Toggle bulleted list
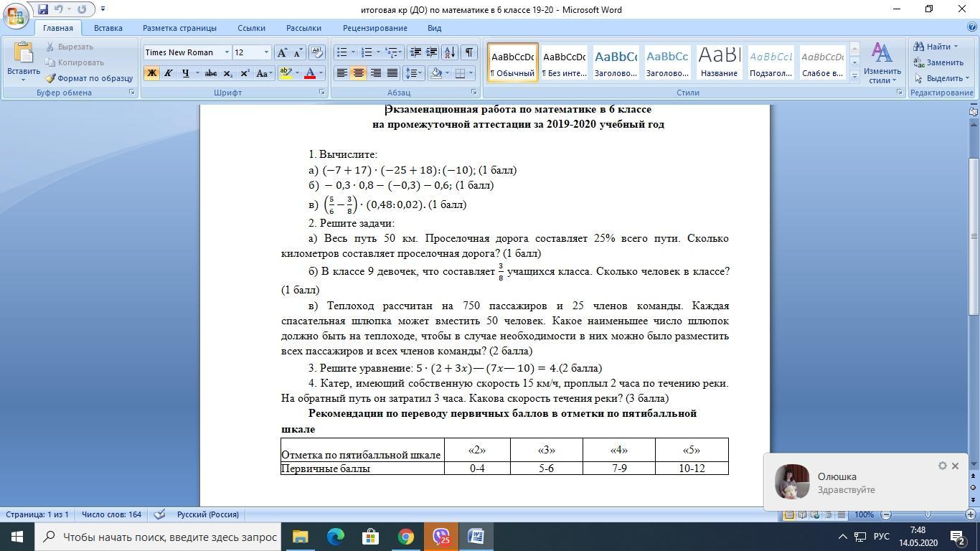 (342, 52)
